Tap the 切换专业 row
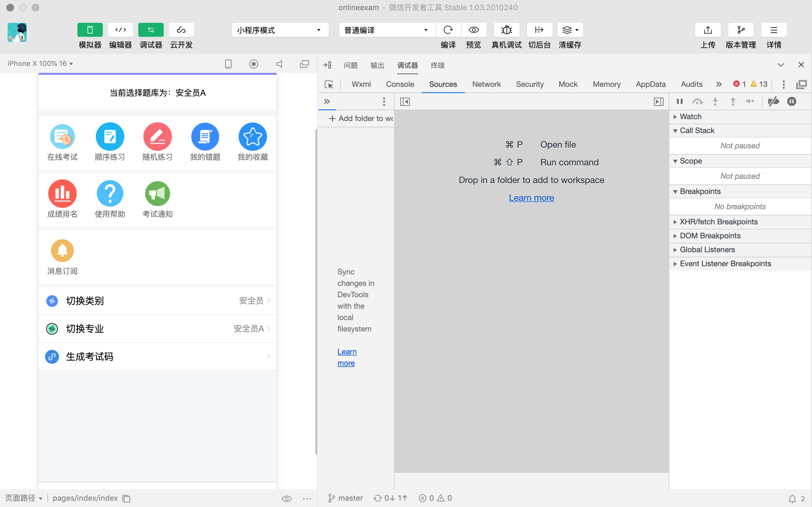Screen dimensions: 812x507 click(158, 329)
